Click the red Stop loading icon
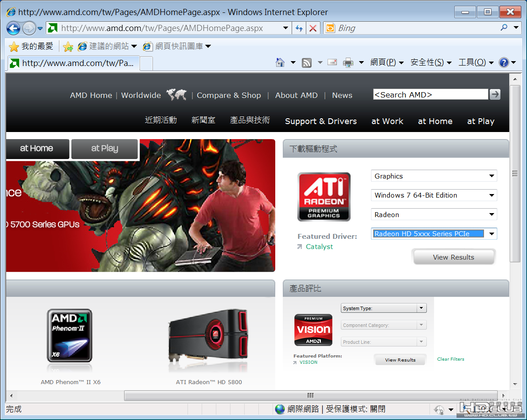Image resolution: width=527 pixels, height=420 pixels. (x=313, y=28)
